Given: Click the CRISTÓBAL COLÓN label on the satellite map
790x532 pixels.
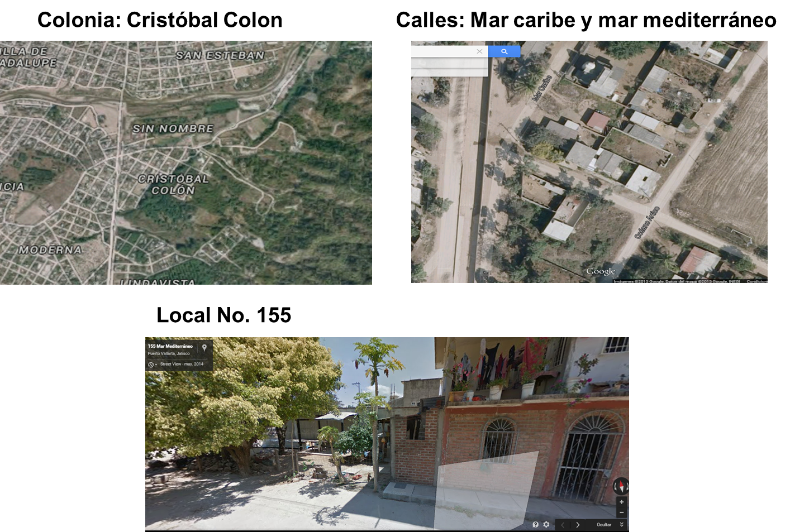Looking at the screenshot, I should [173, 184].
